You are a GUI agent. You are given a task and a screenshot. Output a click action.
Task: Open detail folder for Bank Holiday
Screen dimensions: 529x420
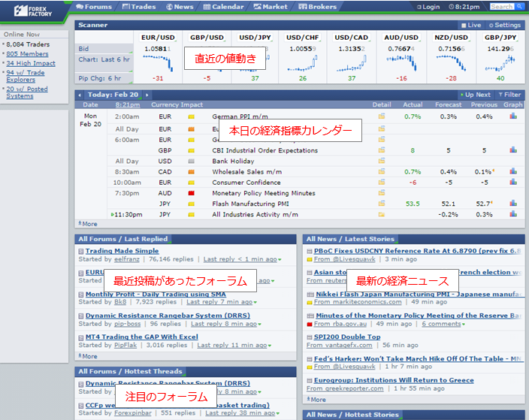tap(382, 161)
